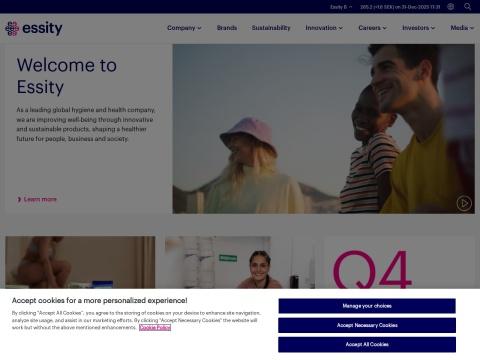This screenshot has height=360, width=480.
Task: Click Accept All Cookies button
Action: pos(367,345)
